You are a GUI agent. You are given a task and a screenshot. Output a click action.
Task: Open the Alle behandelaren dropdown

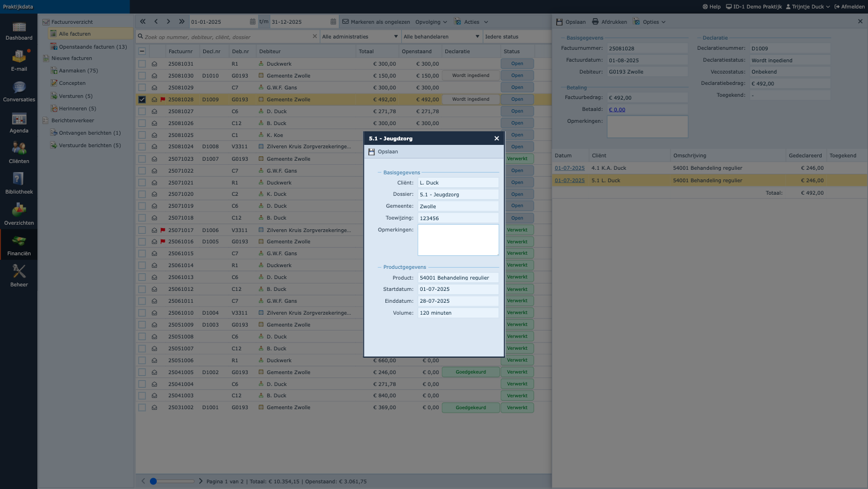(441, 37)
